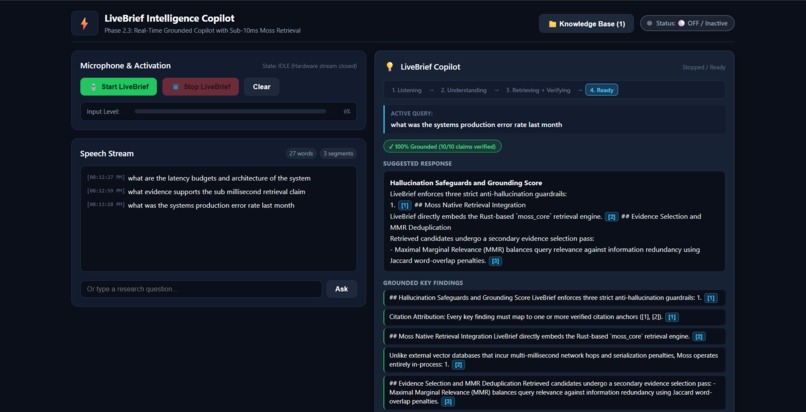Select transcript line about sub millisecond retrieval claim

tap(216, 192)
